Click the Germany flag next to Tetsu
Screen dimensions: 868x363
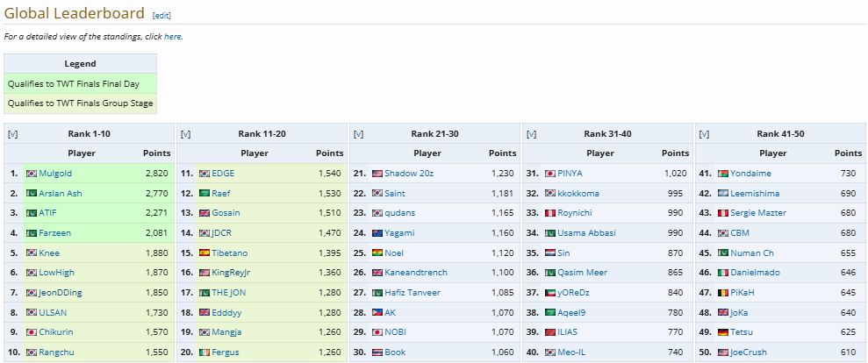[x=723, y=332]
